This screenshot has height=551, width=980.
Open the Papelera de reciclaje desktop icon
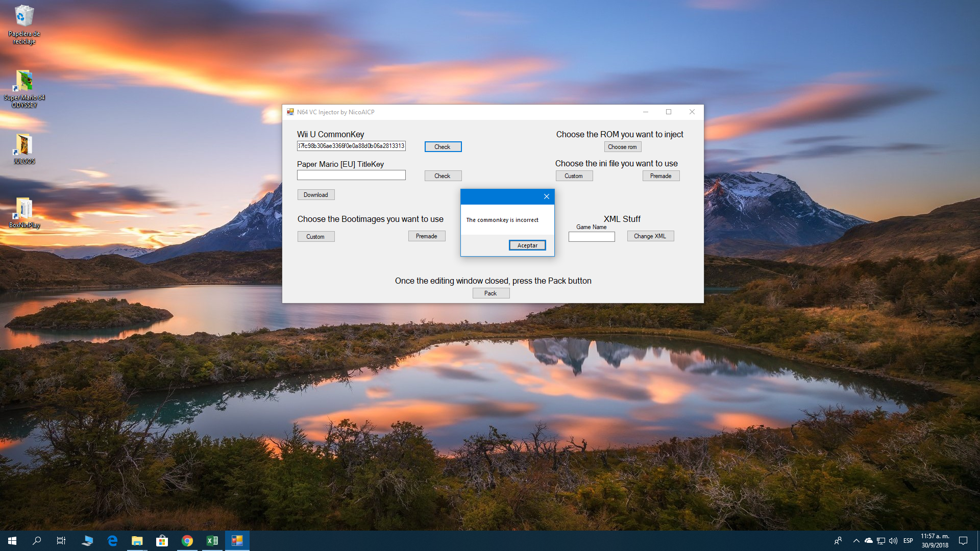(24, 24)
